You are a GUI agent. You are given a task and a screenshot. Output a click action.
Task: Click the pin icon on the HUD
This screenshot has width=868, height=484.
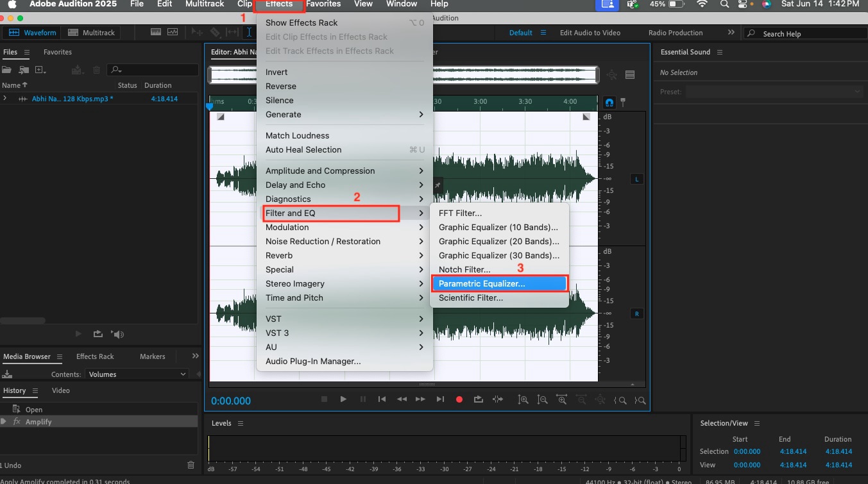[x=438, y=185]
